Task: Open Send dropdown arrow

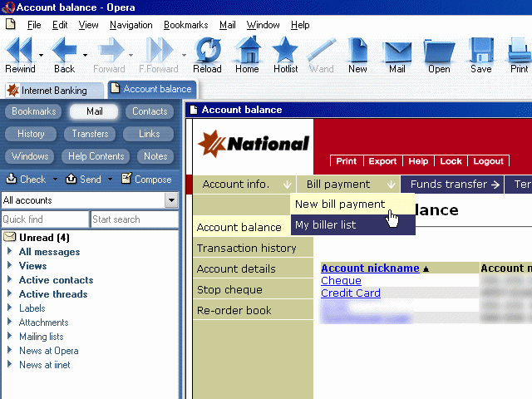Action: (110, 179)
